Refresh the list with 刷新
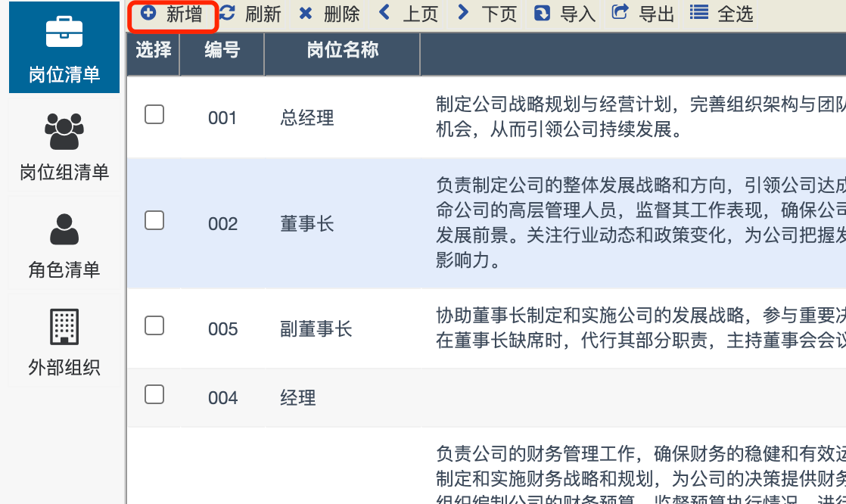This screenshot has height=504, width=846. [x=250, y=14]
